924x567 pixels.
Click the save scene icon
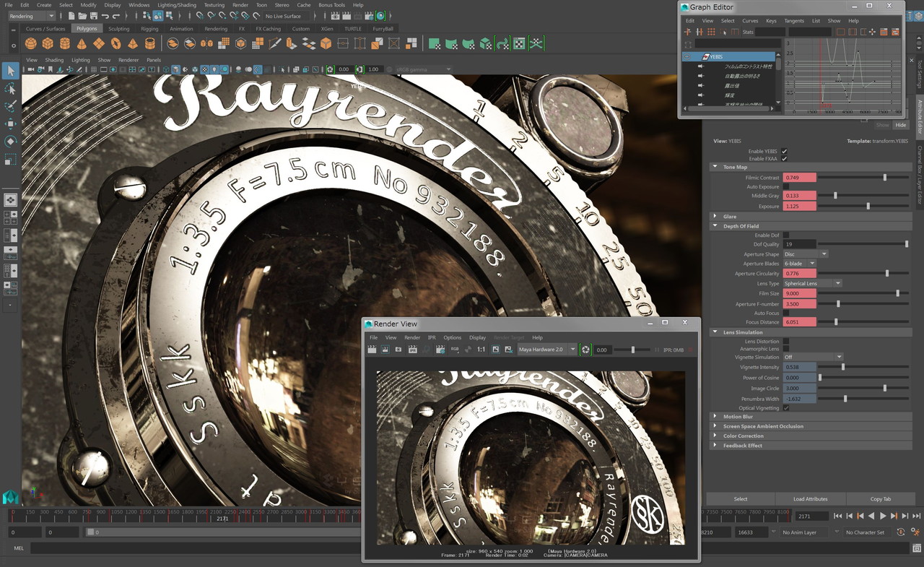coord(94,16)
